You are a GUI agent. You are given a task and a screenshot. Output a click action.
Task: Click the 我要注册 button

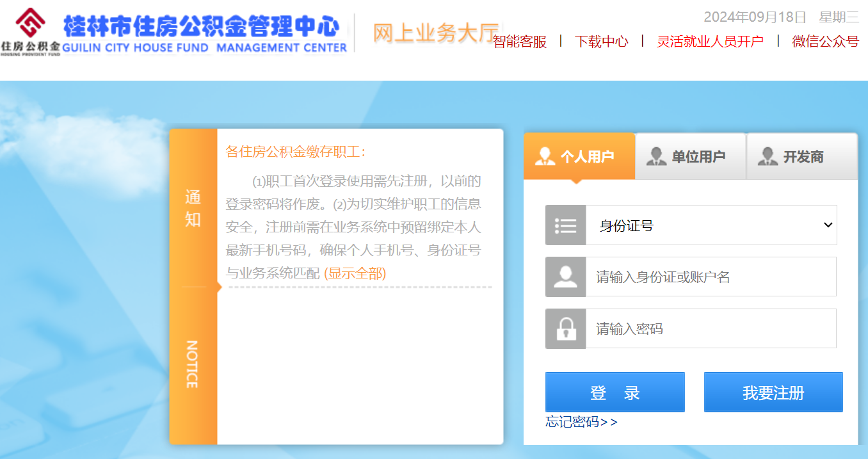coord(773,392)
